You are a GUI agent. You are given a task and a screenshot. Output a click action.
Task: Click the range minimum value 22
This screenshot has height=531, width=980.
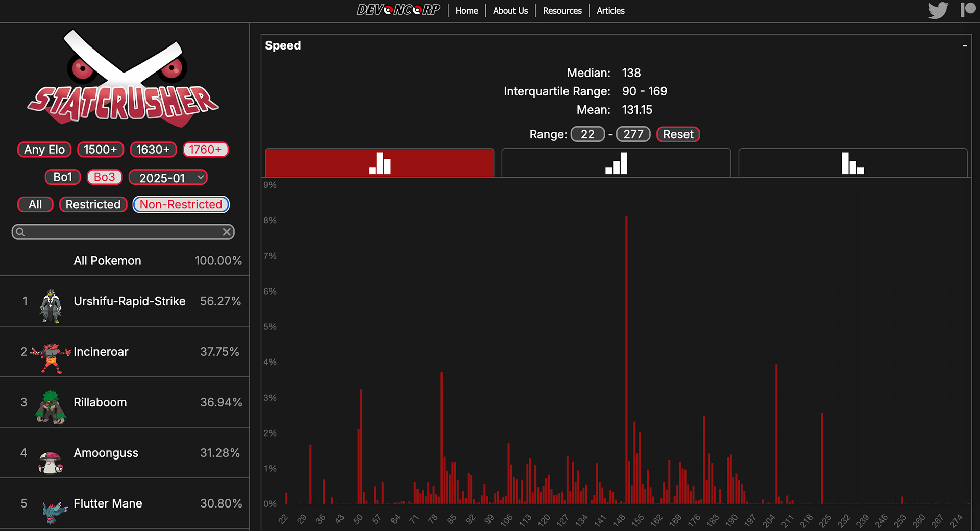point(587,134)
